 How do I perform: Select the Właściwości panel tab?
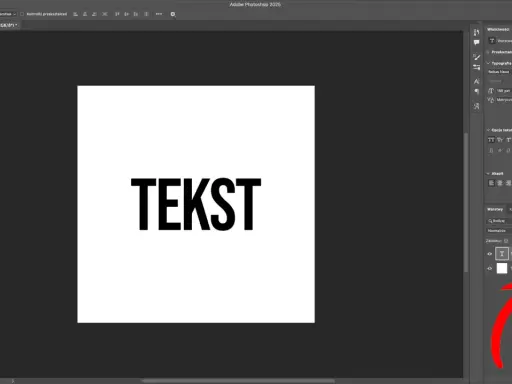(x=498, y=29)
